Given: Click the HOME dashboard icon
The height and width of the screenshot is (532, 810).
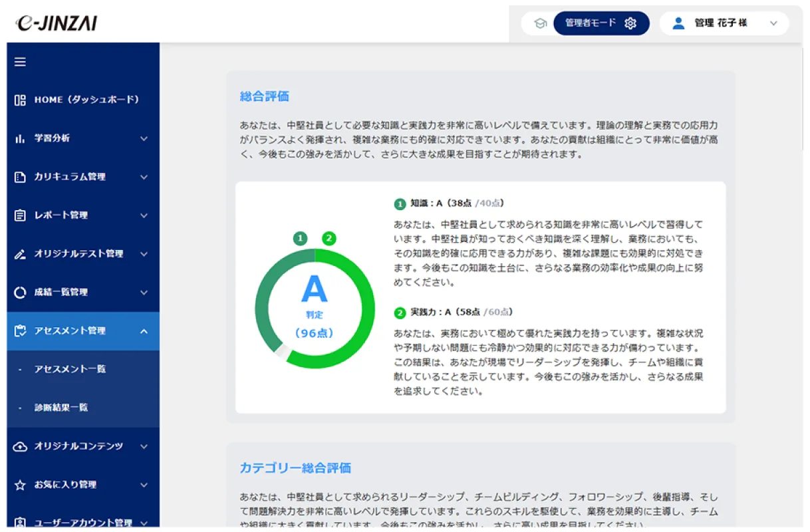Looking at the screenshot, I should point(20,100).
